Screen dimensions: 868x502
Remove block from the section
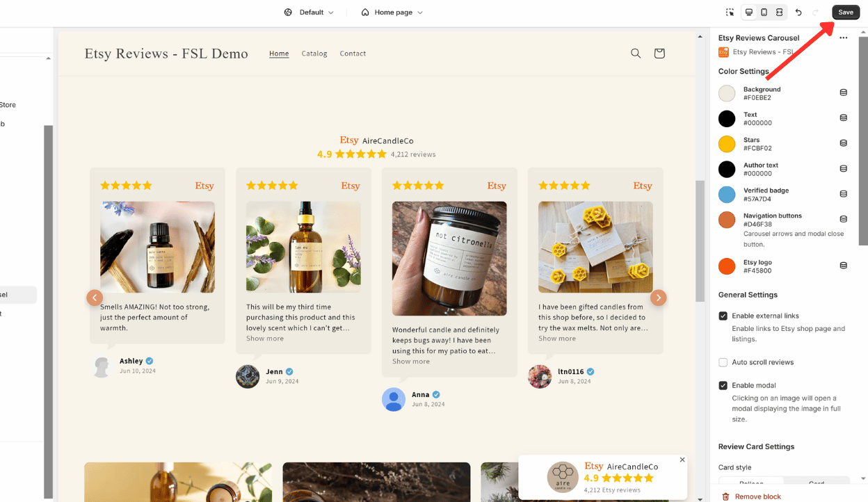coord(751,496)
